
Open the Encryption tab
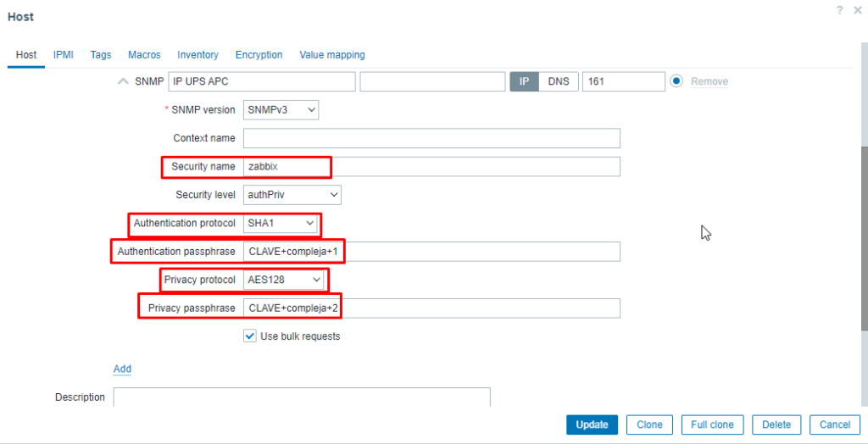(259, 55)
